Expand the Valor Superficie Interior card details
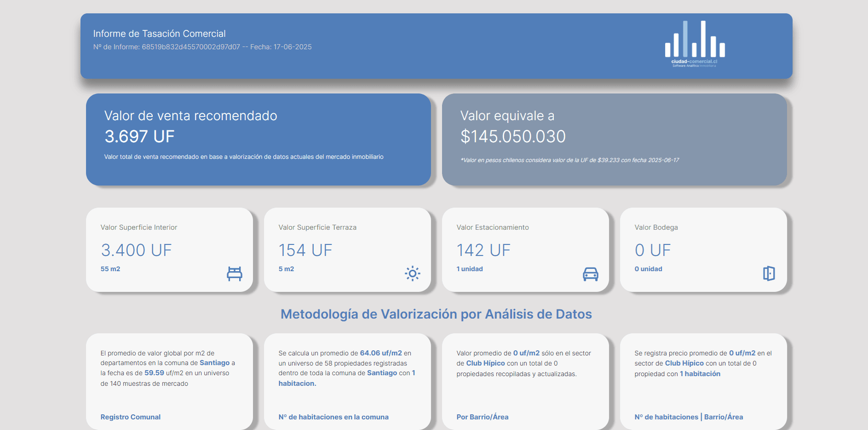Viewport: 868px width, 430px height. click(x=169, y=250)
